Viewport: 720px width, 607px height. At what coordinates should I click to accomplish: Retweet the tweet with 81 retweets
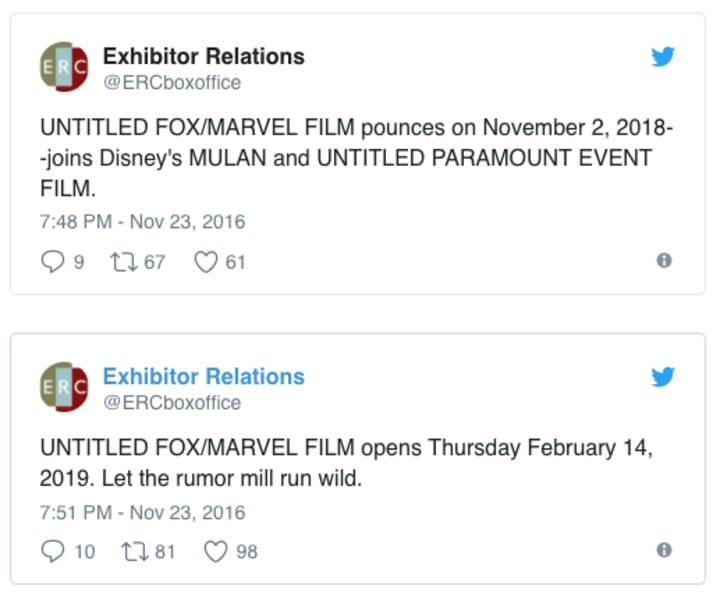131,551
